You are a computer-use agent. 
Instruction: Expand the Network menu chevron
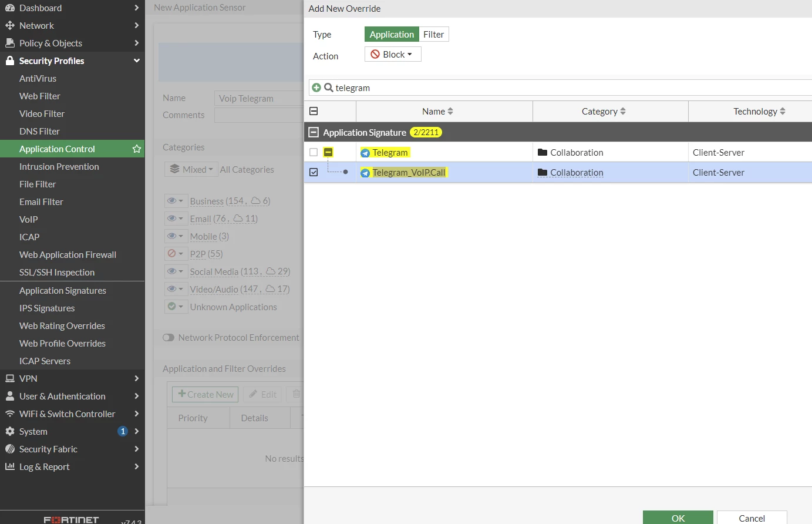(136, 26)
